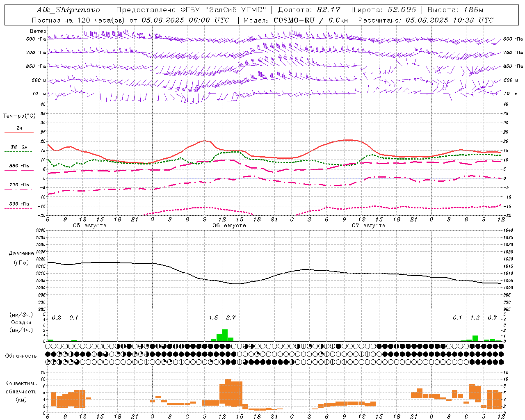Click the '0.7' three-hour precipitation value
The image size is (525, 420).
point(492,317)
